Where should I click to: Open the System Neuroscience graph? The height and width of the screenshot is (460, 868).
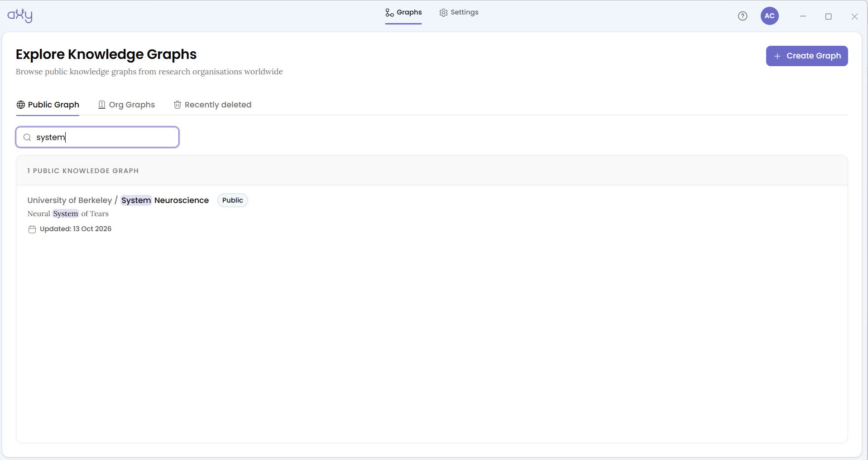pyautogui.click(x=165, y=200)
